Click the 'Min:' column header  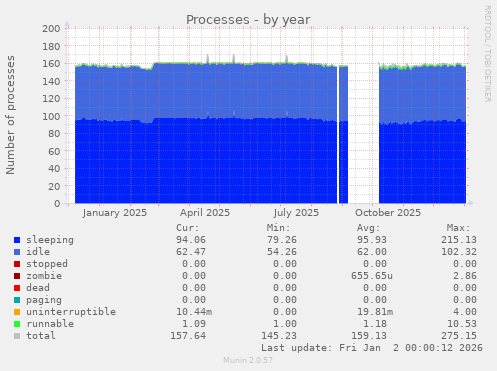click(x=278, y=228)
